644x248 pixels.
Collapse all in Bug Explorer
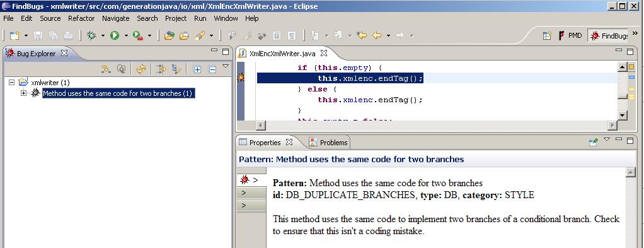212,69
